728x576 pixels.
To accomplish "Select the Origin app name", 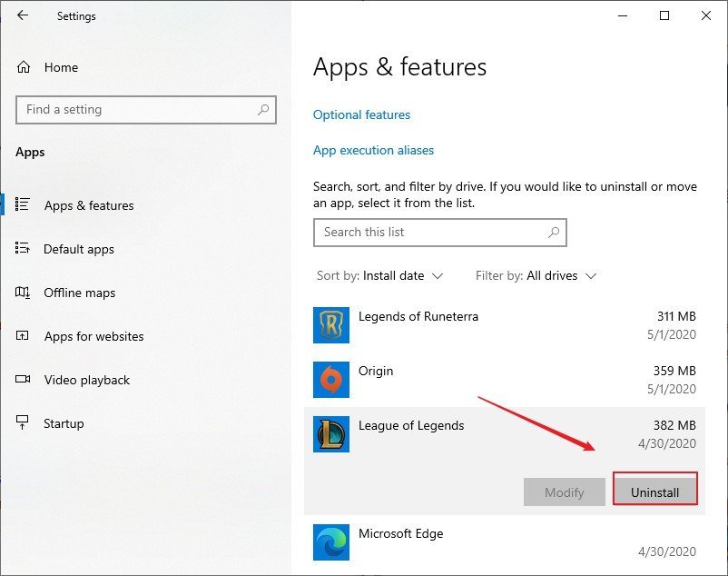I will [x=376, y=372].
